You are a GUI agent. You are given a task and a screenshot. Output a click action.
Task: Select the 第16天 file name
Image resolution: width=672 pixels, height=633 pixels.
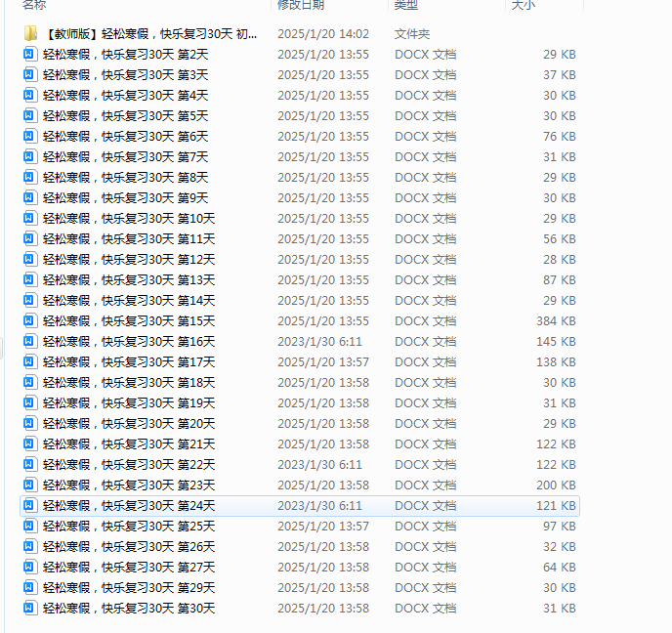tap(128, 342)
